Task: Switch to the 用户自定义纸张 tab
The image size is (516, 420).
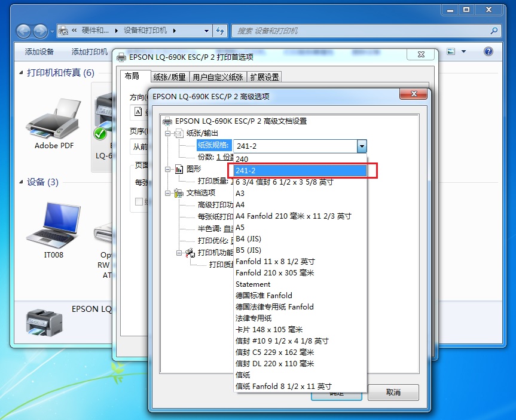Action: [x=218, y=77]
